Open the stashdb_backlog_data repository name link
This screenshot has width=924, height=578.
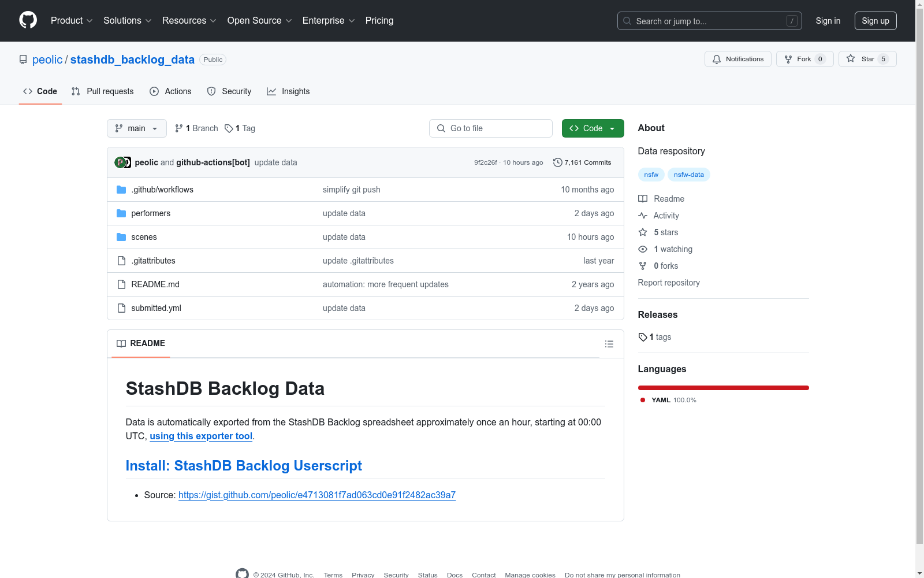click(x=132, y=60)
